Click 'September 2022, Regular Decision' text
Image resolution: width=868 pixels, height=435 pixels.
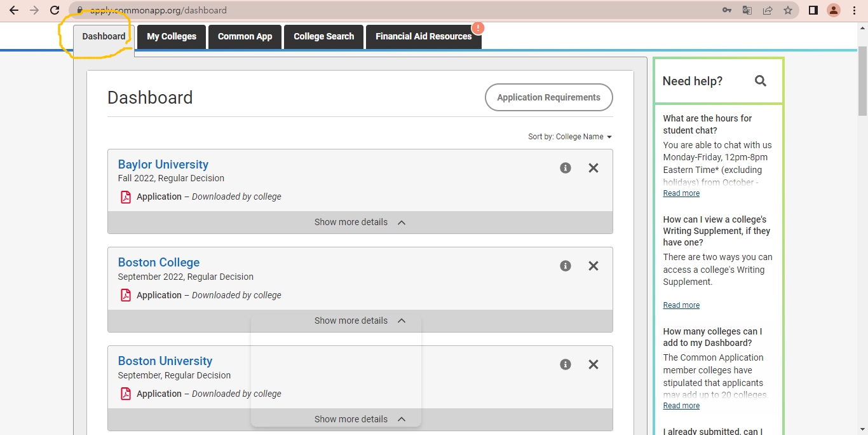[186, 277]
